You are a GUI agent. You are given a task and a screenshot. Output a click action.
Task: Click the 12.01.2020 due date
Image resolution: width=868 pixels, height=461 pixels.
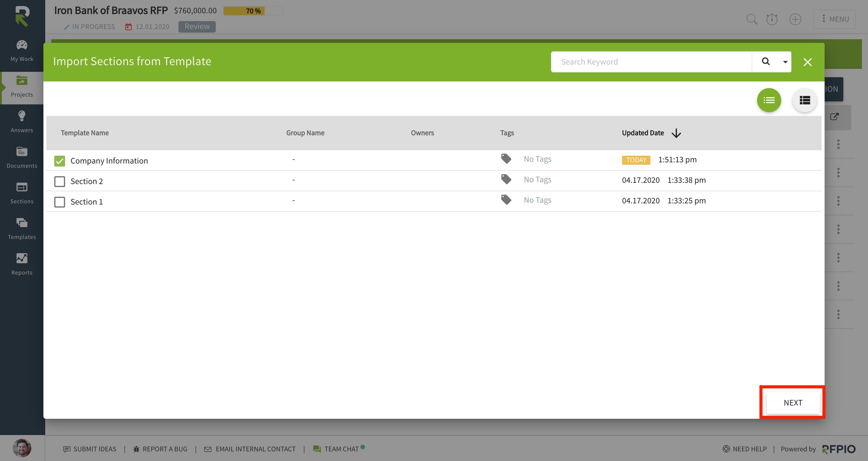[x=152, y=27]
